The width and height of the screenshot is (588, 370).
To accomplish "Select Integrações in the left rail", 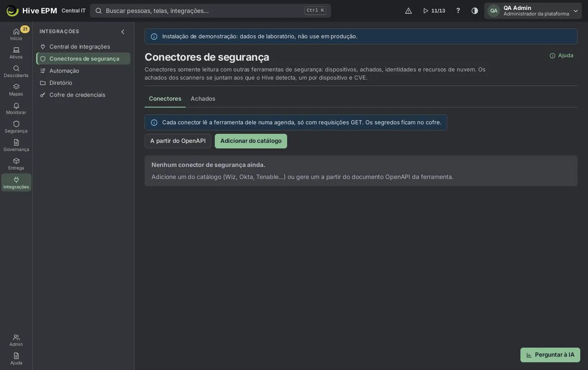I will (x=16, y=182).
